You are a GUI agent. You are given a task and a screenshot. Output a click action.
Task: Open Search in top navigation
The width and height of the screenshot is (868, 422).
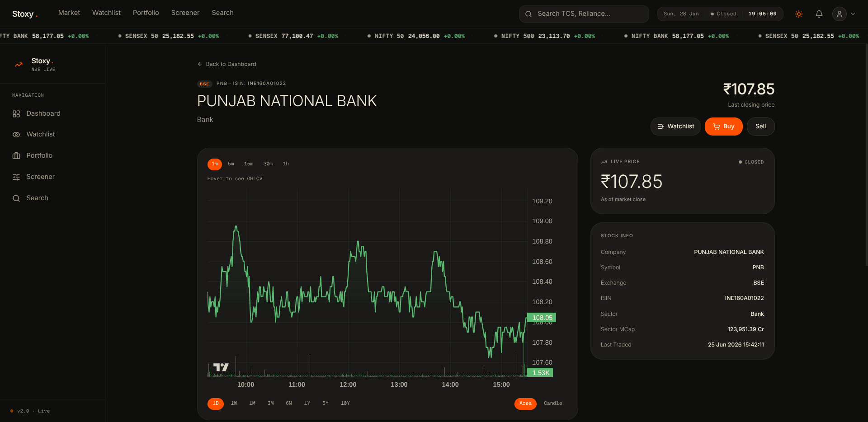[x=222, y=13]
